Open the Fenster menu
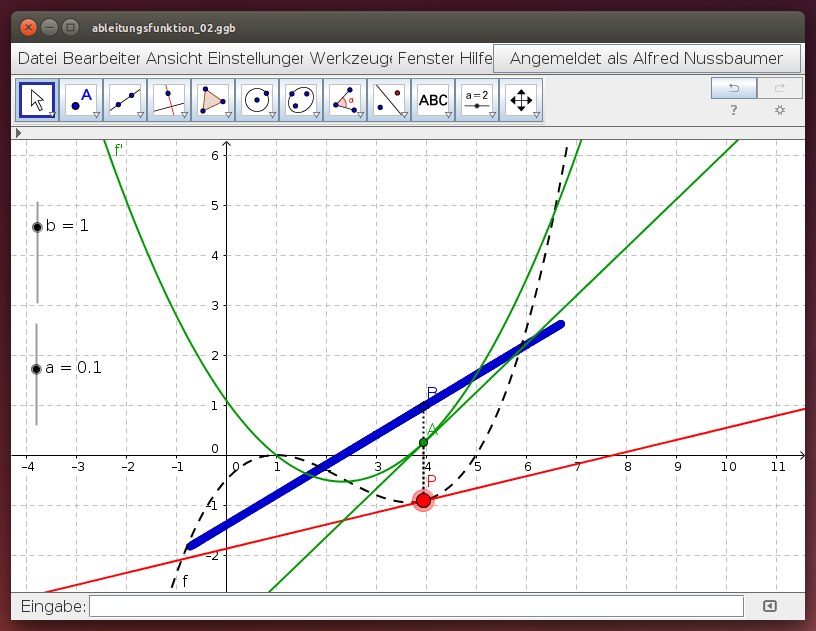 point(426,58)
